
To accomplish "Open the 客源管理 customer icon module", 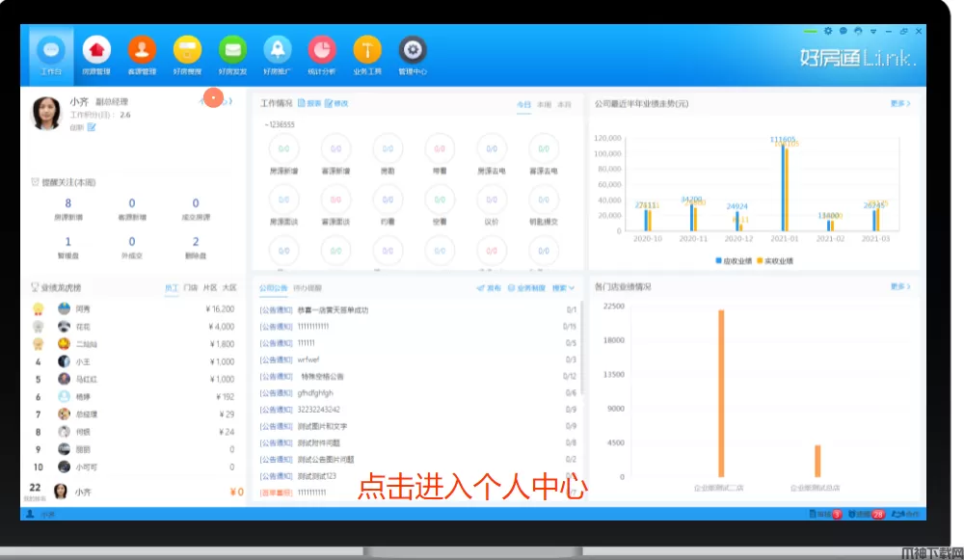I will click(142, 52).
